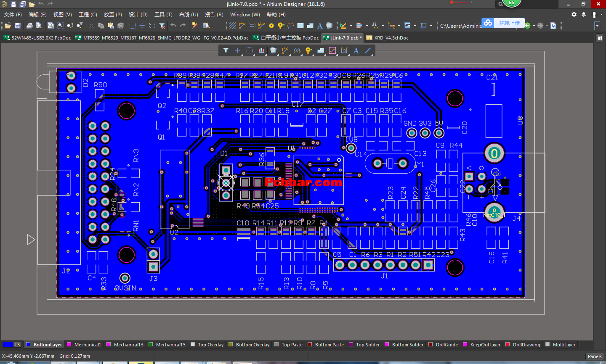Click the open document folder icon in toolbar

pos(8,26)
